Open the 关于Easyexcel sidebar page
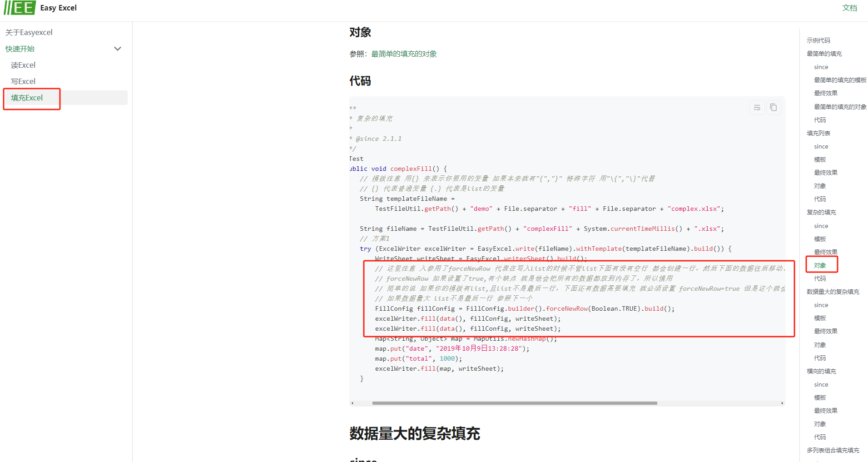Viewport: 868px width, 462px height. (x=29, y=32)
